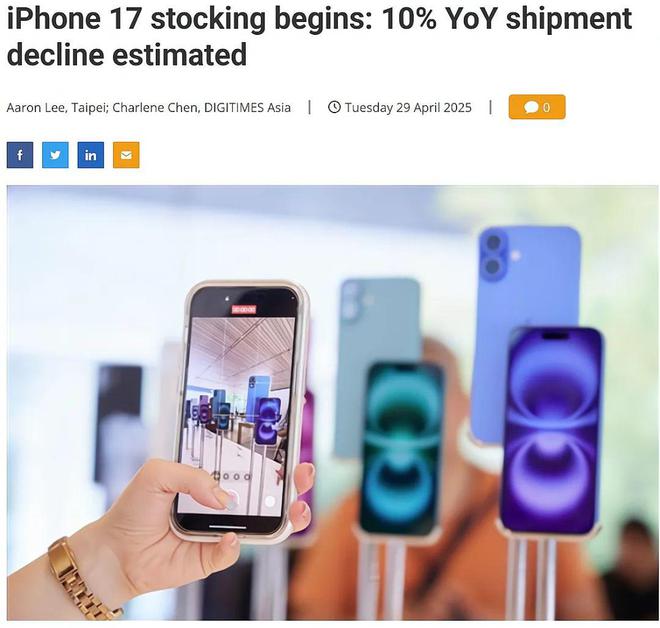The image size is (660, 628).
Task: Click the teal iPhone display in photo
Action: click(402, 450)
